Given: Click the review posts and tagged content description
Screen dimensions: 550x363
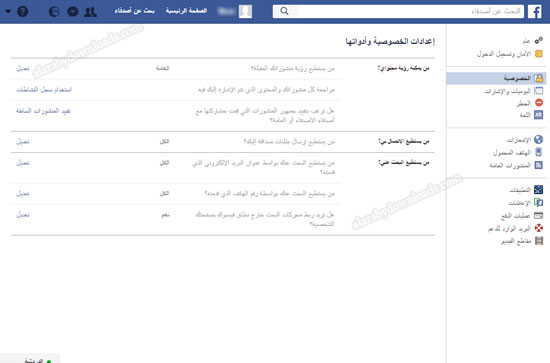Looking at the screenshot, I should [267, 90].
